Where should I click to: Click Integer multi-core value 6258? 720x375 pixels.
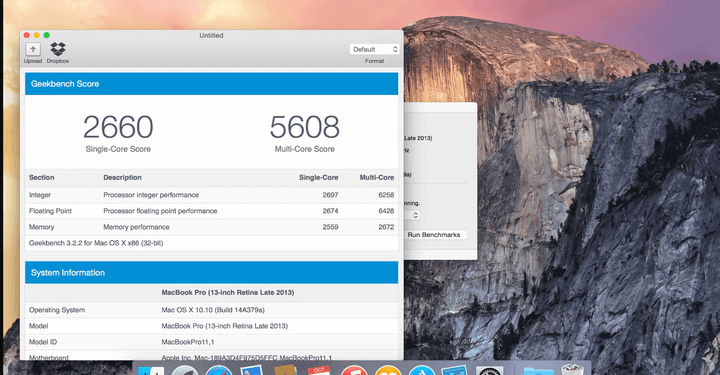386,195
